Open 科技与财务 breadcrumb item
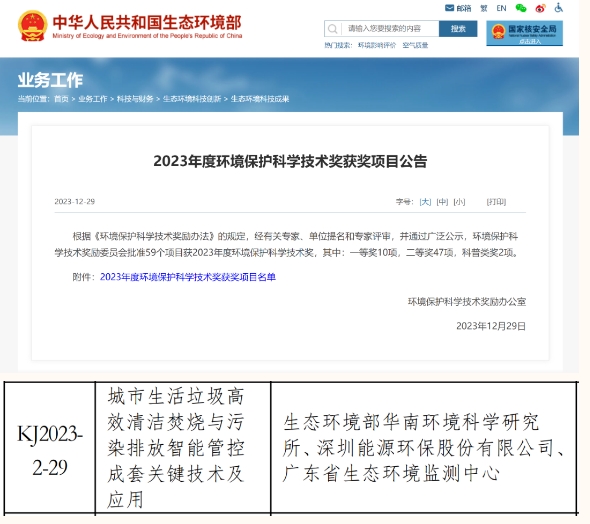Image resolution: width=590 pixels, height=524 pixels. click(135, 99)
